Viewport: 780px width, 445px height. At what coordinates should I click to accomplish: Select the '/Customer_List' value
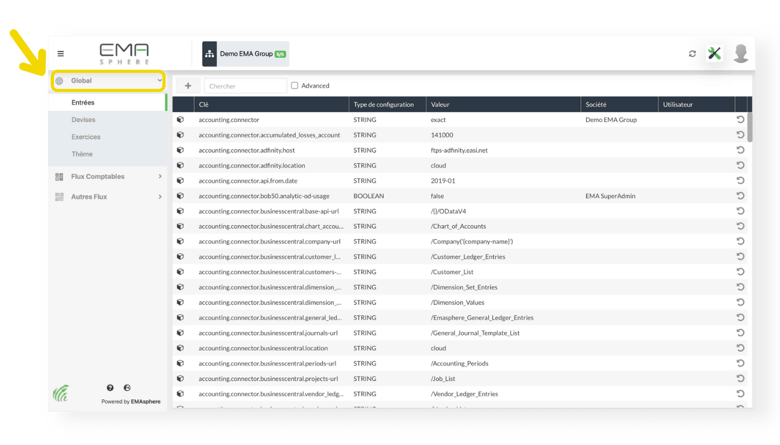452,272
